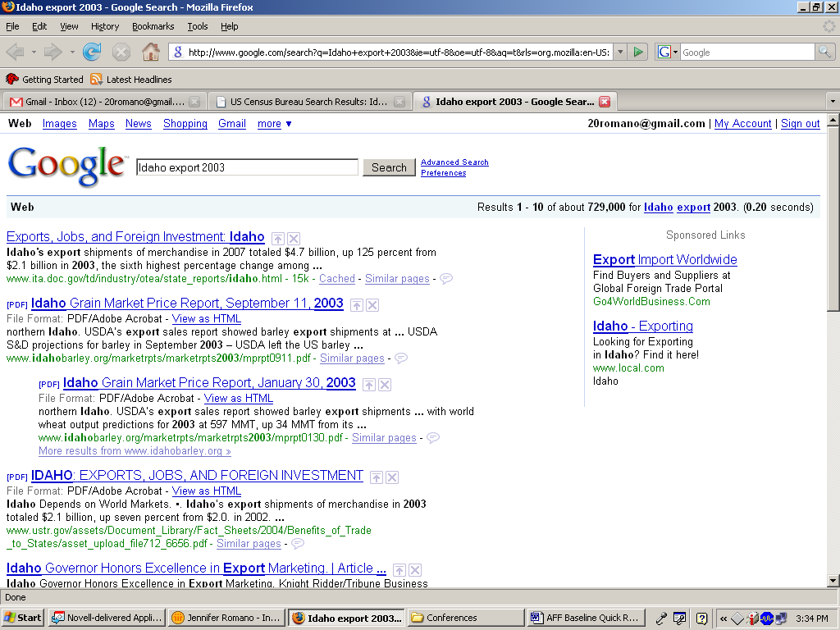
Task: Switch to the US Census Bureau Search Results tab
Action: click(308, 102)
